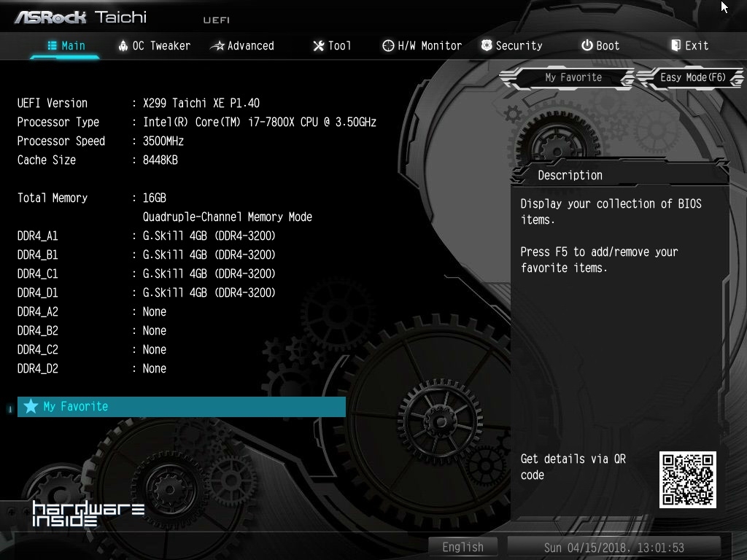This screenshot has width=747, height=560.
Task: Click 'Press F5 to add/remove' description text
Action: [x=599, y=260]
